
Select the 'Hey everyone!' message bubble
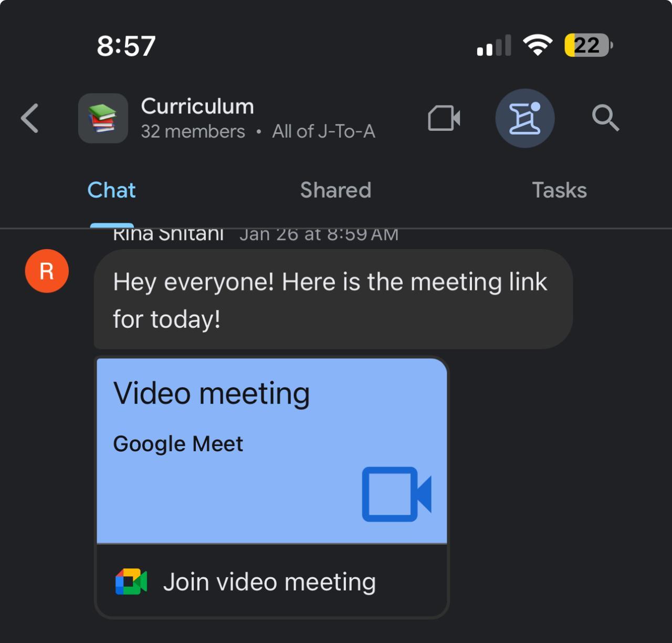pos(333,299)
